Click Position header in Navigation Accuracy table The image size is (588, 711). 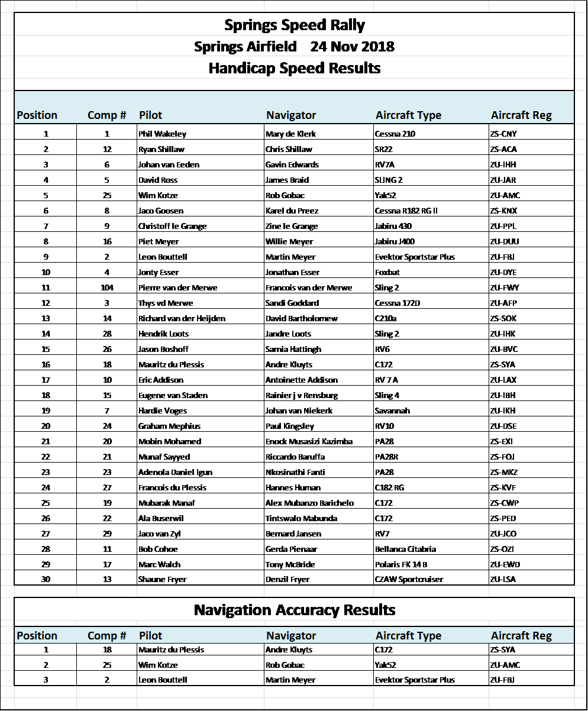(x=37, y=636)
